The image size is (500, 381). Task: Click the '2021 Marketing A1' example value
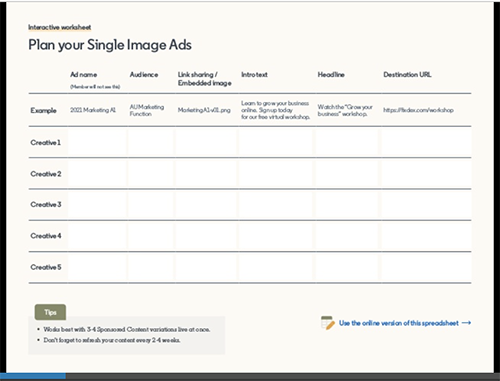[x=93, y=110]
